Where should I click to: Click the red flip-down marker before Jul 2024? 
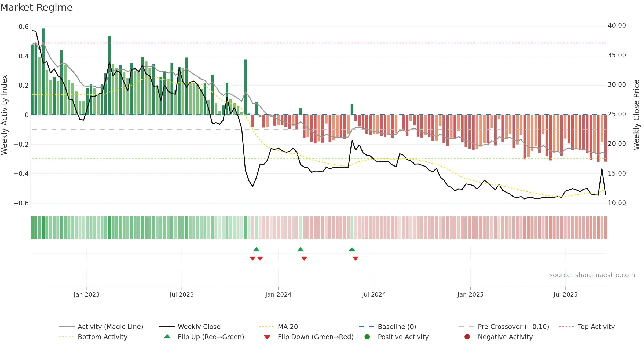[x=356, y=258]
